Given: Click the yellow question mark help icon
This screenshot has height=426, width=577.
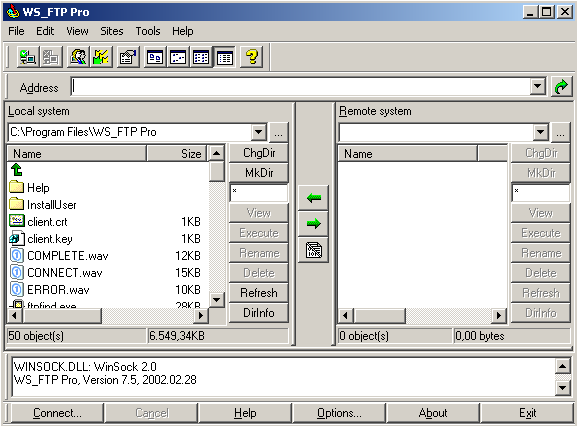Looking at the screenshot, I should tap(252, 57).
